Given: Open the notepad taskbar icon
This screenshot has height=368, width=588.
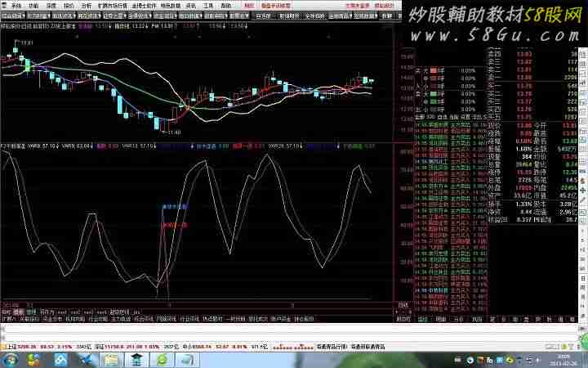Looking at the screenshot, I should point(111,360).
